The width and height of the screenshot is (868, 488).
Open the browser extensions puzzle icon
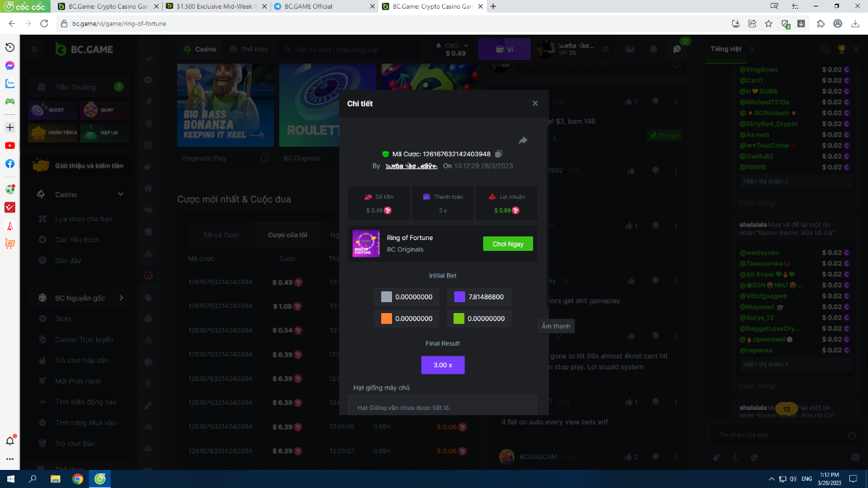click(820, 23)
